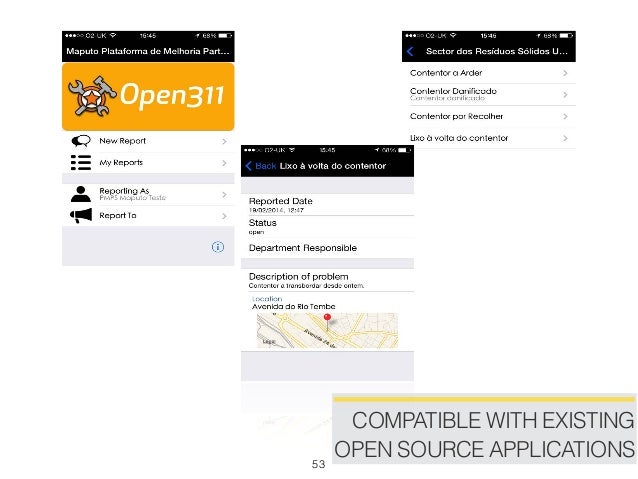Select New Report menu entry
The width and height of the screenshot is (638, 479).
(148, 141)
